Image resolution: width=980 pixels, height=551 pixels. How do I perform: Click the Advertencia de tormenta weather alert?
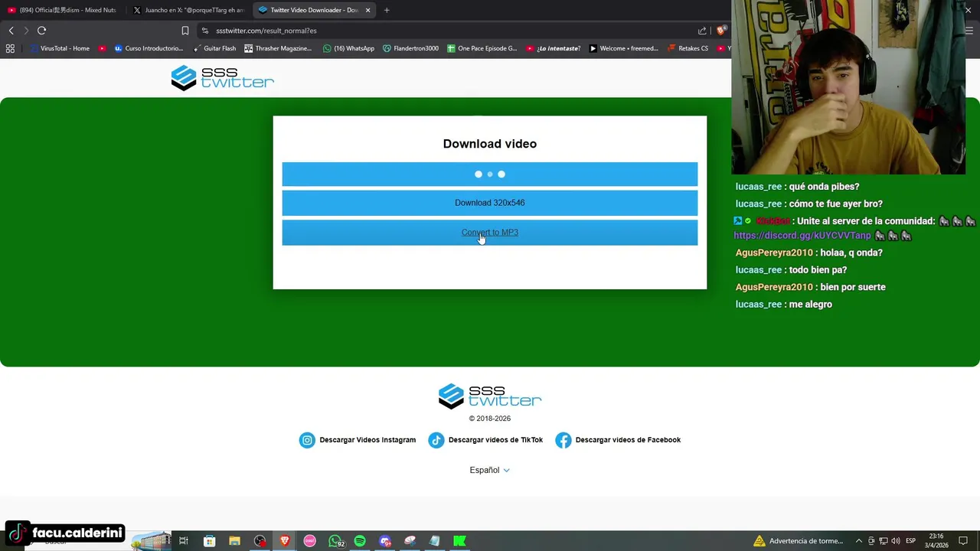(798, 541)
